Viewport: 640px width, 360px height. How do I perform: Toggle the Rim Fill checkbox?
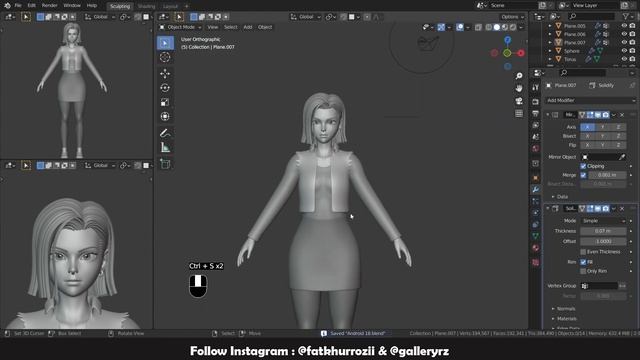point(583,262)
